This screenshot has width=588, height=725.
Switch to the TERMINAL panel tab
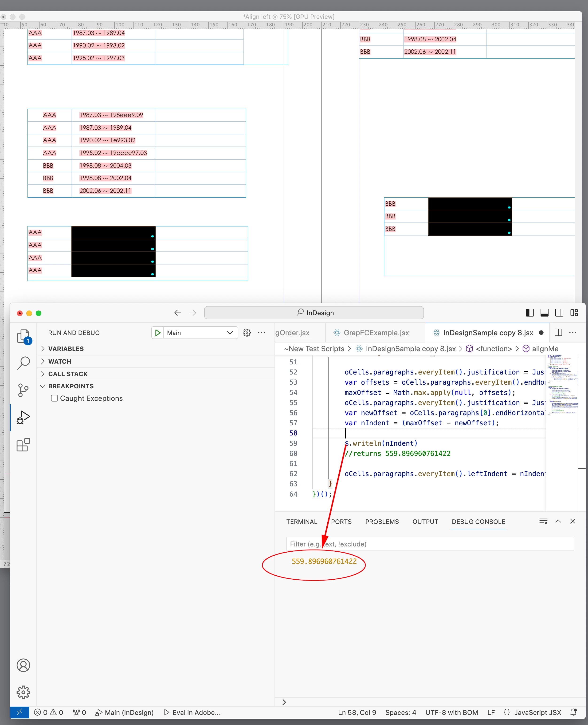click(302, 522)
